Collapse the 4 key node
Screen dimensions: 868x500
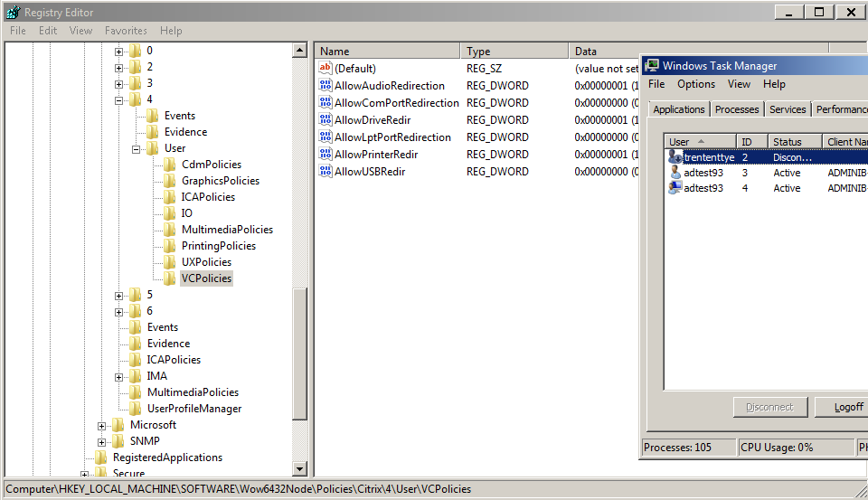118,100
